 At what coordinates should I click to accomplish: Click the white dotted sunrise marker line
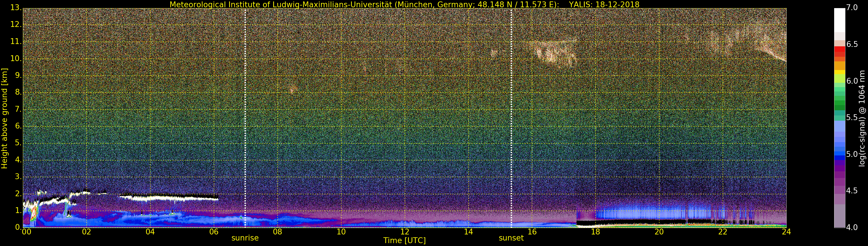click(245, 118)
